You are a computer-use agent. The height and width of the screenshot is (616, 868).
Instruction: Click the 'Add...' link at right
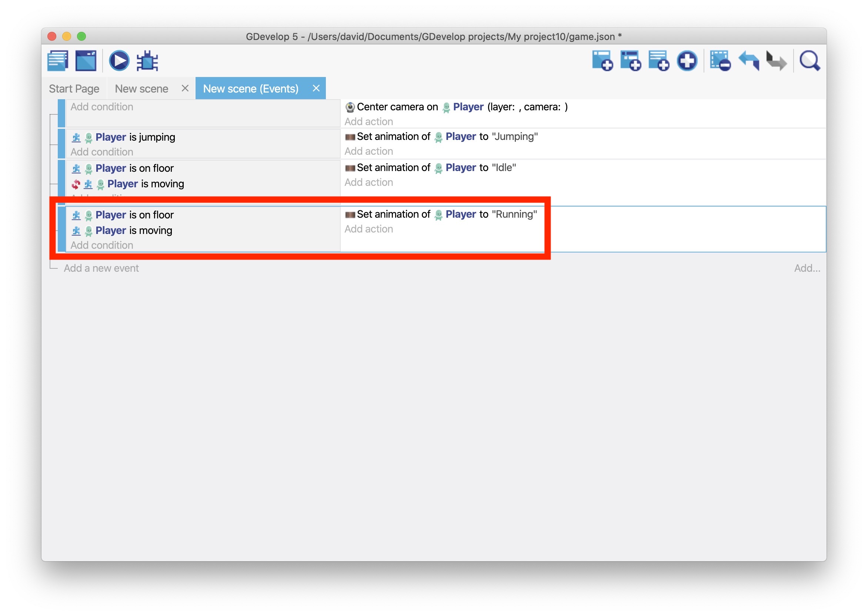click(807, 268)
